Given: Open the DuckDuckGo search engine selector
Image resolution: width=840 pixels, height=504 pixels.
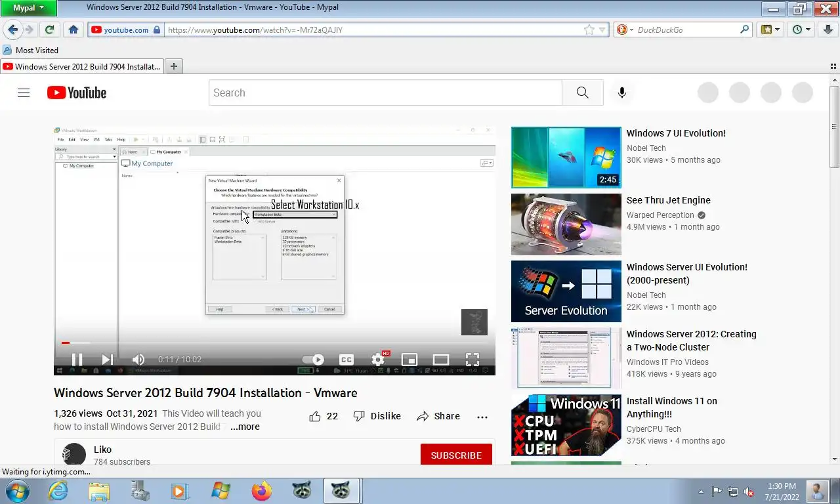Looking at the screenshot, I should coord(625,30).
